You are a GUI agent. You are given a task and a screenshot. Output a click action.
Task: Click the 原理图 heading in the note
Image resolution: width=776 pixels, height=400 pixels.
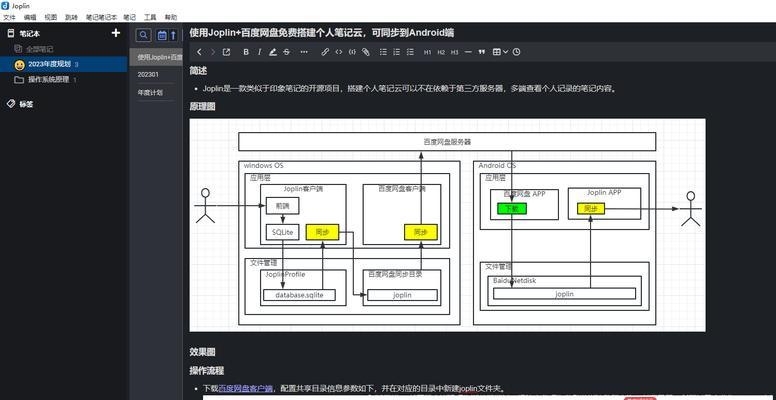pos(202,106)
